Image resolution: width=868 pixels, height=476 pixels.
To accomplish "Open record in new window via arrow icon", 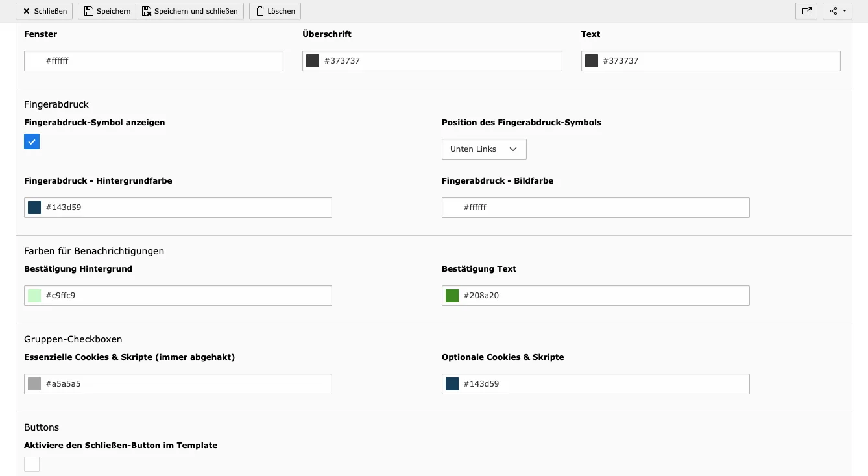I will tap(806, 11).
